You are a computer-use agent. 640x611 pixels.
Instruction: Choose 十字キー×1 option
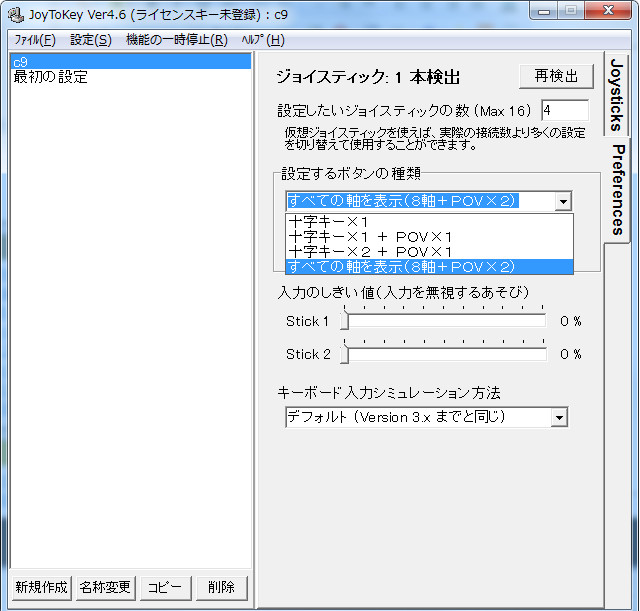pos(429,222)
